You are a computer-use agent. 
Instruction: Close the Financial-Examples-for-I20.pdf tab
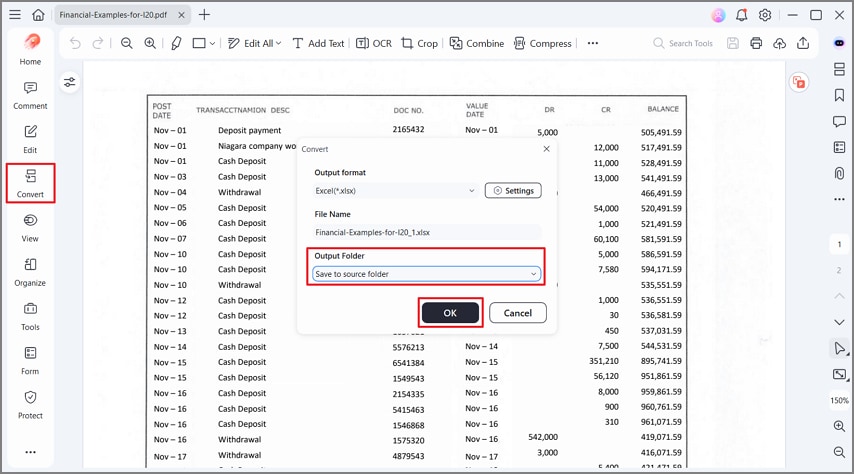coord(181,15)
